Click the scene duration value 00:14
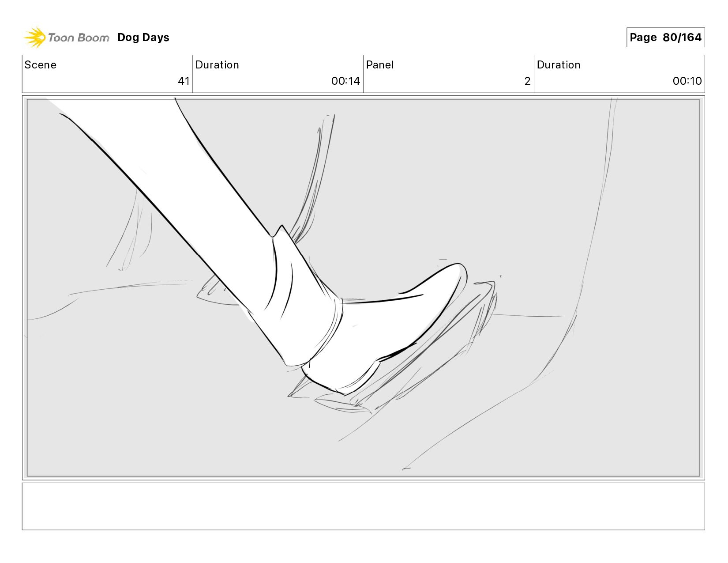The height and width of the screenshot is (563, 728). click(345, 81)
